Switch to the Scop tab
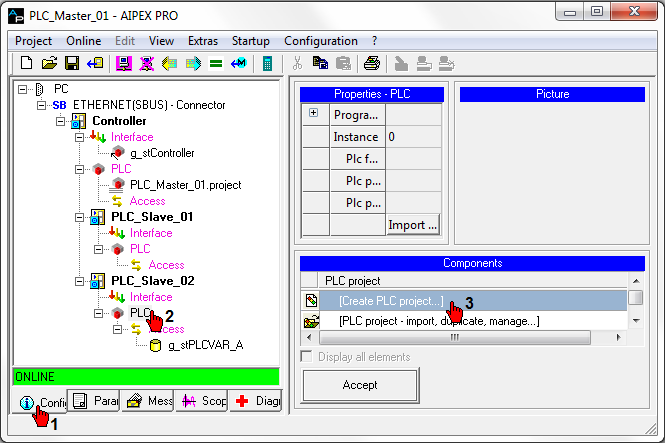This screenshot has width=665, height=443. [x=202, y=401]
